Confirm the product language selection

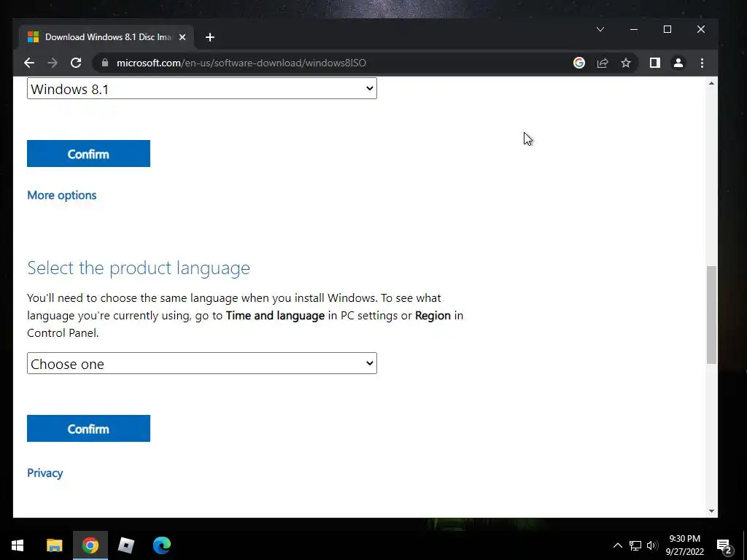click(88, 428)
